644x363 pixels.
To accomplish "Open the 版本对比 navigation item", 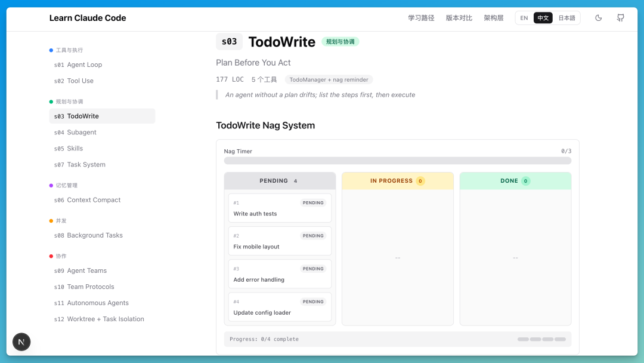I will (x=459, y=18).
